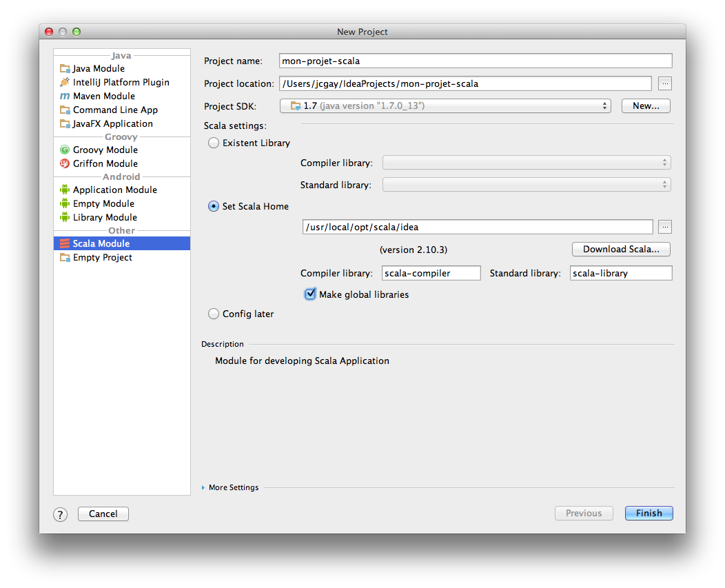Open help with the question mark button
The width and height of the screenshot is (725, 588).
60,514
